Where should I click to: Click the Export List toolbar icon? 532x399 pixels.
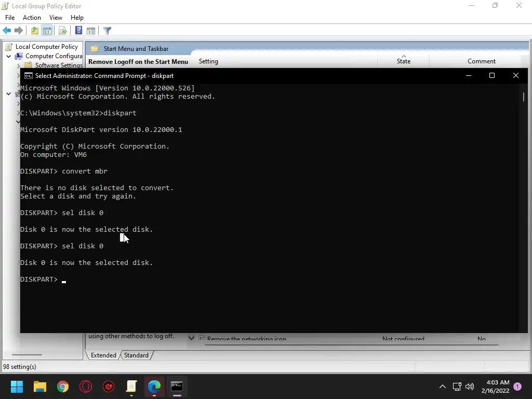click(63, 31)
